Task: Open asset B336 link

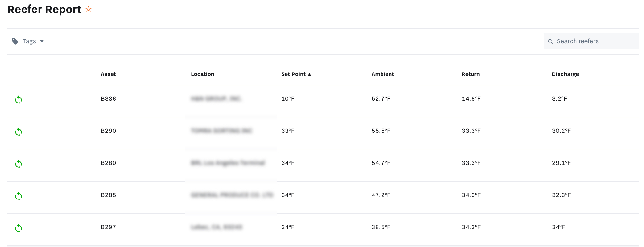Action: (x=108, y=99)
